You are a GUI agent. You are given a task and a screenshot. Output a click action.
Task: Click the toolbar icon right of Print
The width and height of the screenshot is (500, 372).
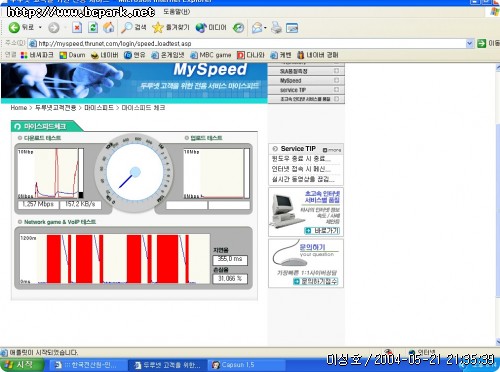(292, 28)
